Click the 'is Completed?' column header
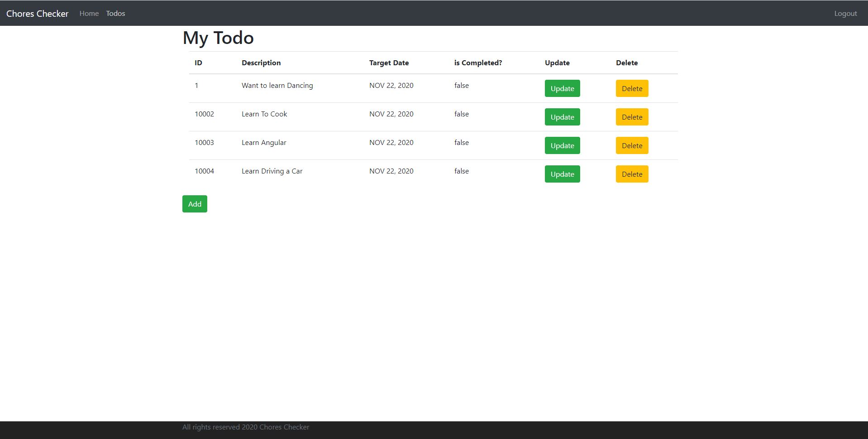The height and width of the screenshot is (439, 868). 478,63
